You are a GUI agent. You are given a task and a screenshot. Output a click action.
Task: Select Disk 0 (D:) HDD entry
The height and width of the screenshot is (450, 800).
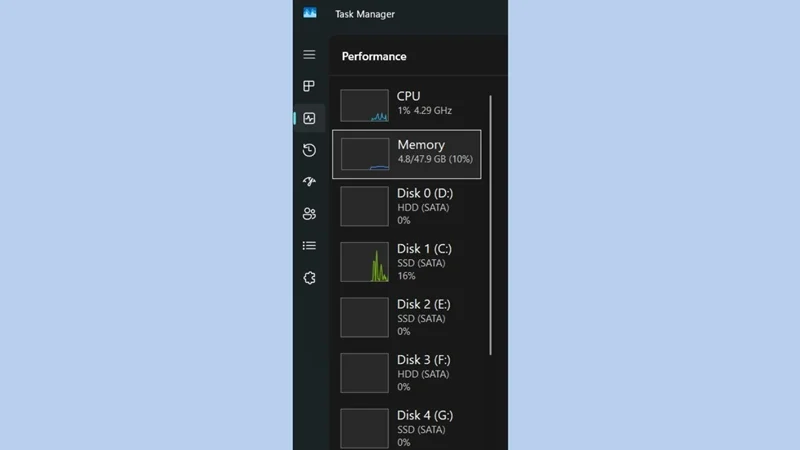pyautogui.click(x=407, y=206)
